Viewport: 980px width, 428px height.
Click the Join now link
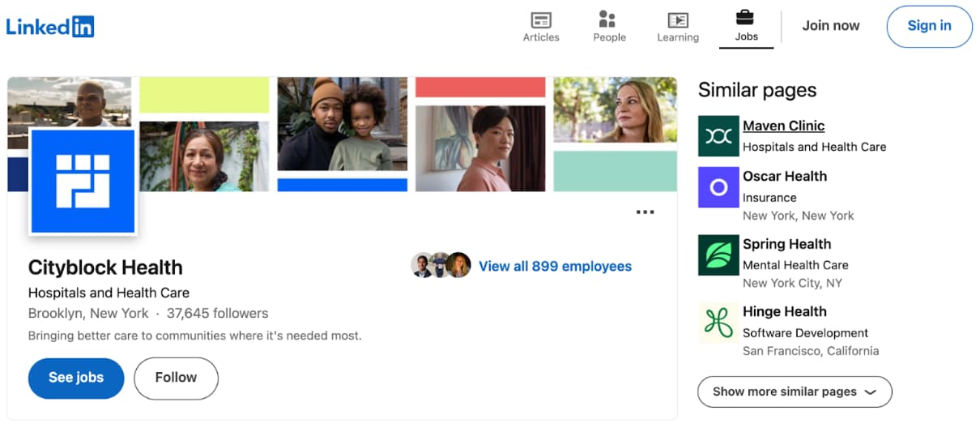[x=830, y=26]
